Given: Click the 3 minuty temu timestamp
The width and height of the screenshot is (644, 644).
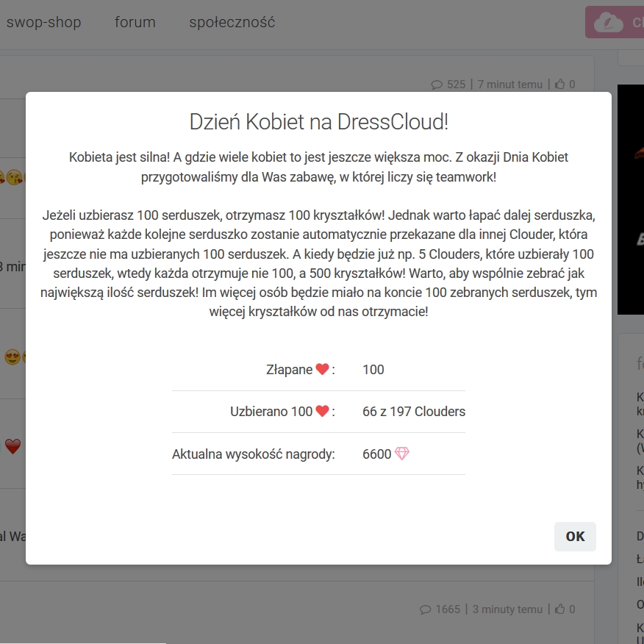Looking at the screenshot, I should (x=507, y=609).
